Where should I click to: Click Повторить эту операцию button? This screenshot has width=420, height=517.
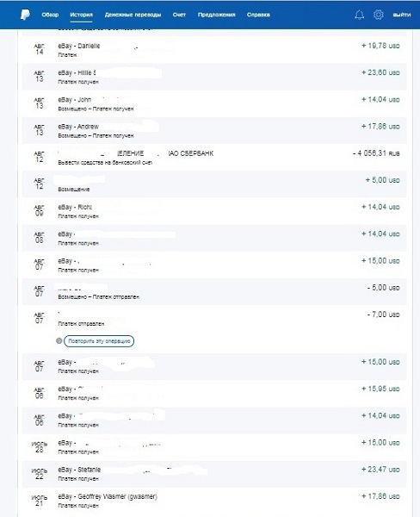click(99, 341)
